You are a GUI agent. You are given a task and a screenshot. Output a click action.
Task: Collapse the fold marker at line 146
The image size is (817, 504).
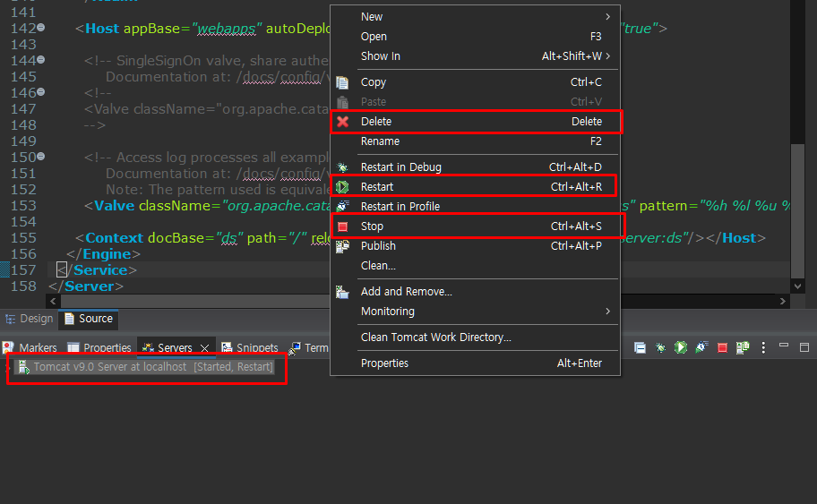(x=40, y=92)
